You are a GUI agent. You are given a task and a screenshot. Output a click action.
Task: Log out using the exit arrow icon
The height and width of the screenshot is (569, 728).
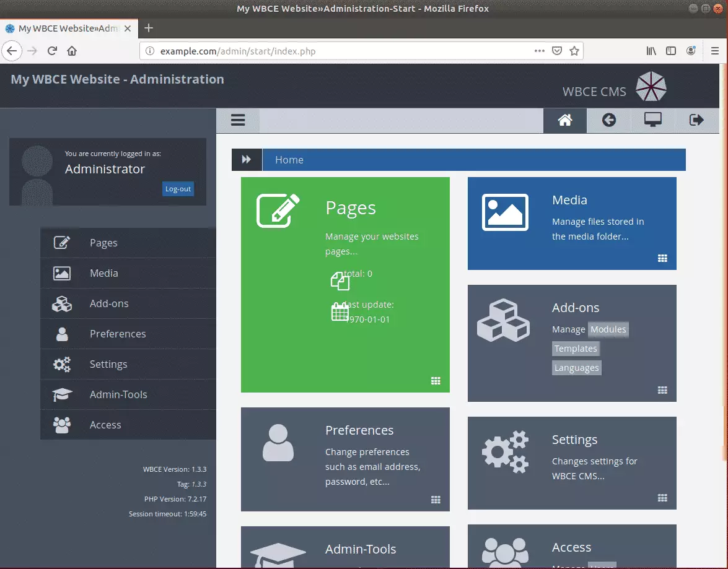pos(696,120)
